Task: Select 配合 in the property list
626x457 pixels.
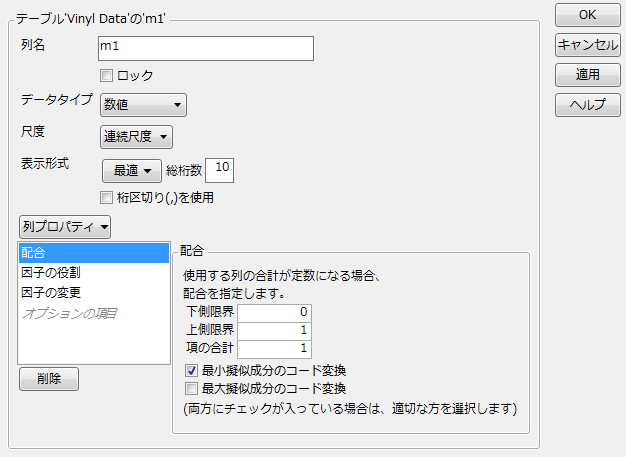Action: click(x=95, y=253)
